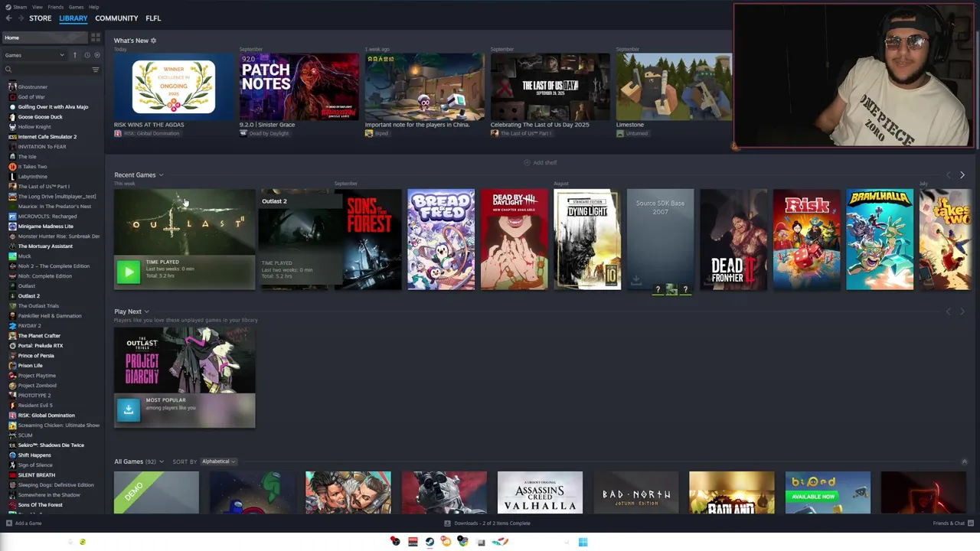Open Dead by Daylight cover in Recent Games
The height and width of the screenshot is (551, 980).
pos(514,240)
